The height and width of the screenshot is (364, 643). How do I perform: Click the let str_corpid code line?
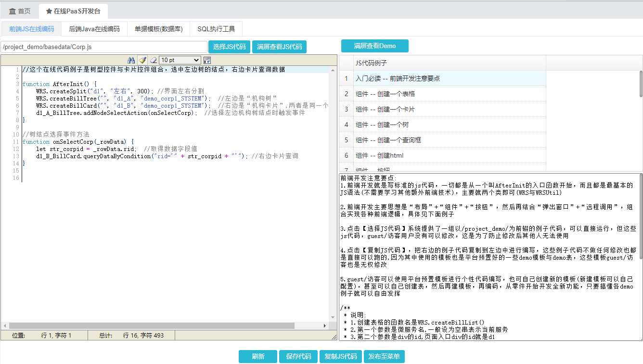116,149
